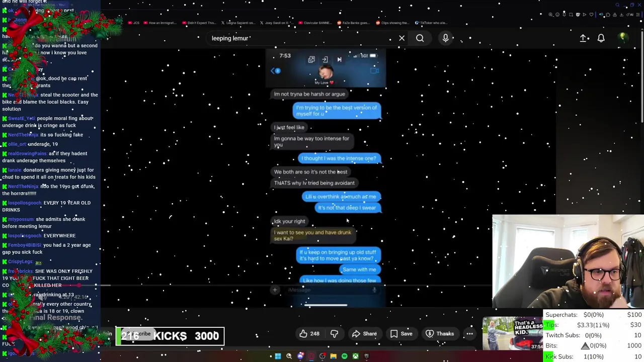The height and width of the screenshot is (362, 644).
Task: Open the browser downloads arrow icon
Action: 621,15
